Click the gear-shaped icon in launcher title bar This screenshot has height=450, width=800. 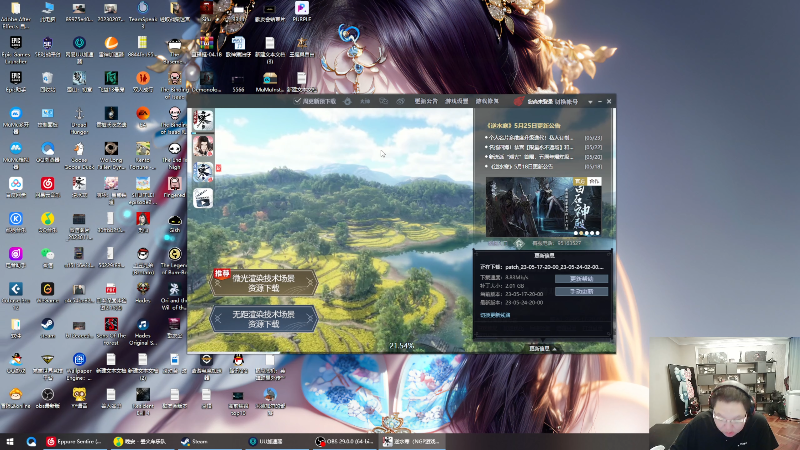click(x=347, y=102)
